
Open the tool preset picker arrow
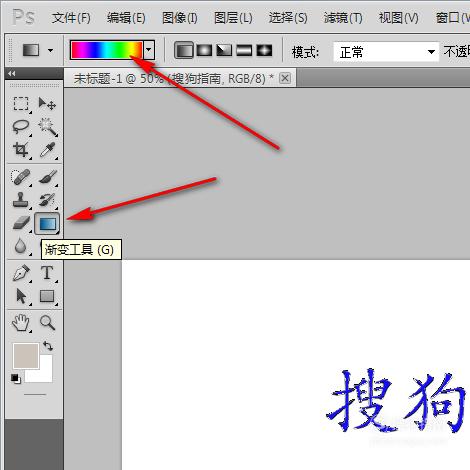50,51
